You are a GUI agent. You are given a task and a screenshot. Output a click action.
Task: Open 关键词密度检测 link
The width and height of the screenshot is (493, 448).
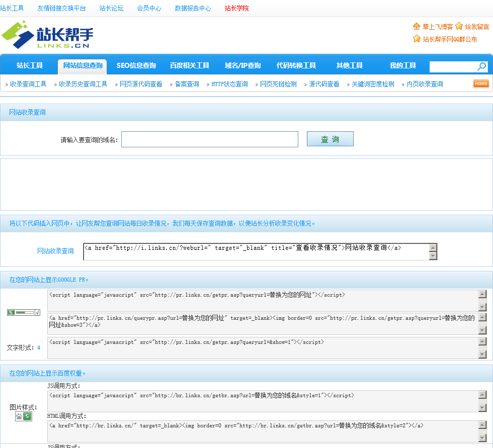point(373,84)
